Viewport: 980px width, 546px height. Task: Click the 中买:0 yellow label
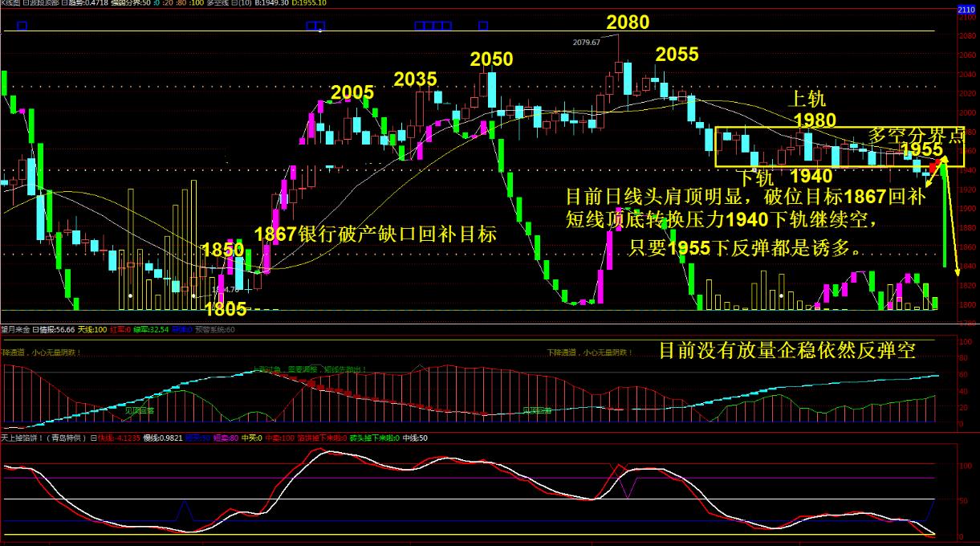point(252,438)
